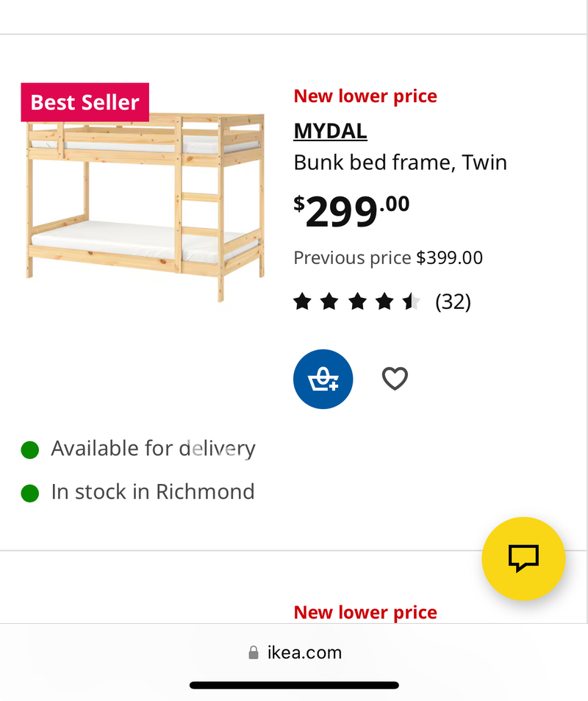The height and width of the screenshot is (701, 588).
Task: Click New lower price label above MYDAL
Action: (x=365, y=96)
